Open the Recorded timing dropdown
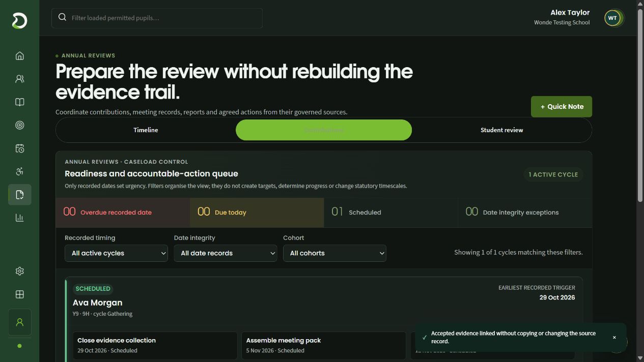This screenshot has height=362, width=644. (x=116, y=253)
